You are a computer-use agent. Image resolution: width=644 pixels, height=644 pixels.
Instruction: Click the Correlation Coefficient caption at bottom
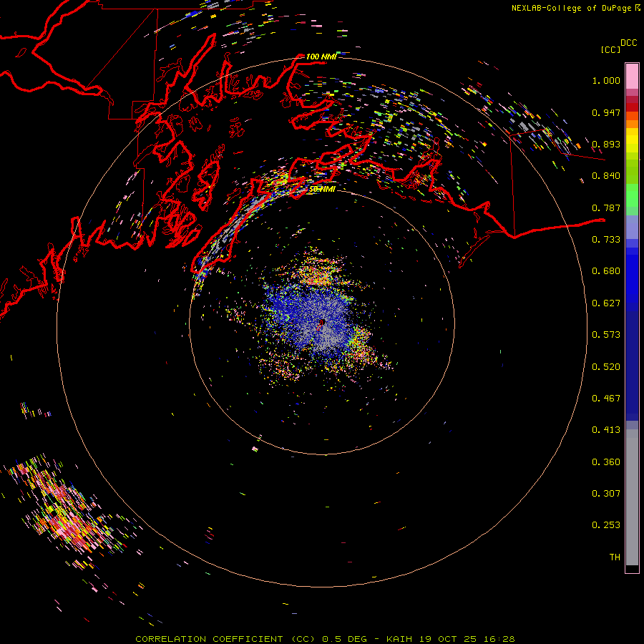325,639
